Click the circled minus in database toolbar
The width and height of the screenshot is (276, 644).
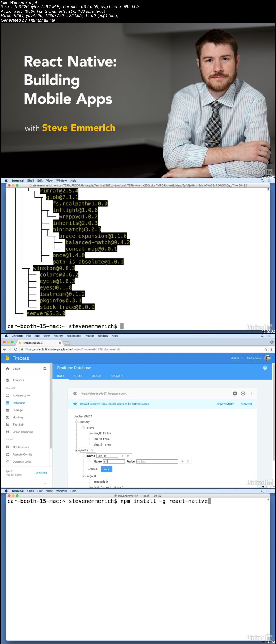click(x=243, y=394)
